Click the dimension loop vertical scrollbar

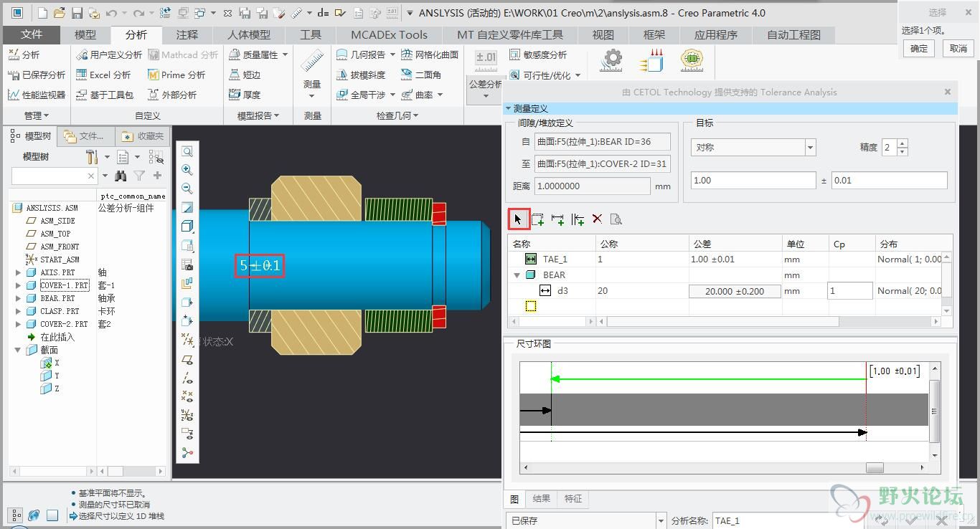(x=934, y=411)
